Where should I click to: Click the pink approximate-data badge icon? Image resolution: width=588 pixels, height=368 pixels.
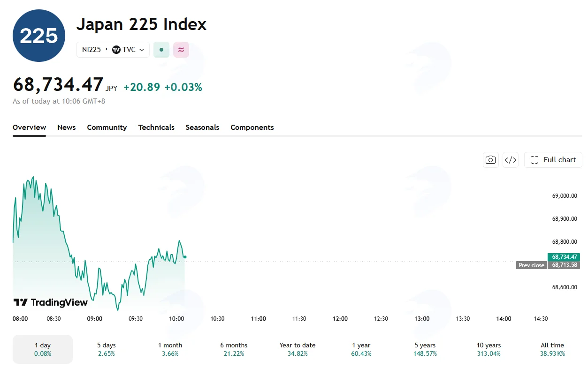181,50
